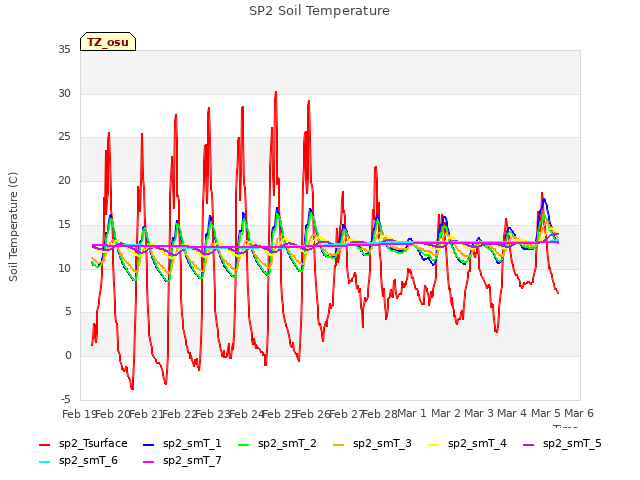
Task: Toggle the sp2_smT_3 legend entry
Action: coord(372,444)
